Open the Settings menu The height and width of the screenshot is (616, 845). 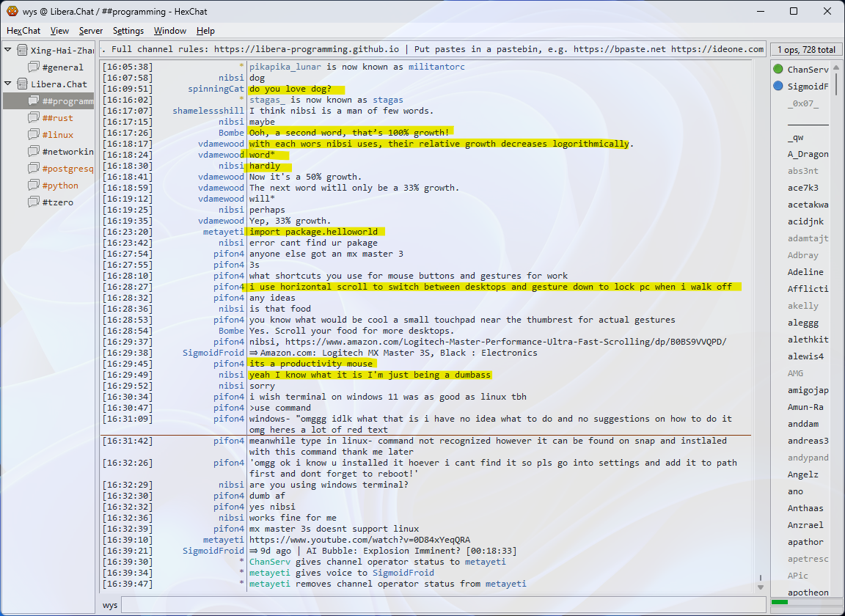pyautogui.click(x=128, y=31)
